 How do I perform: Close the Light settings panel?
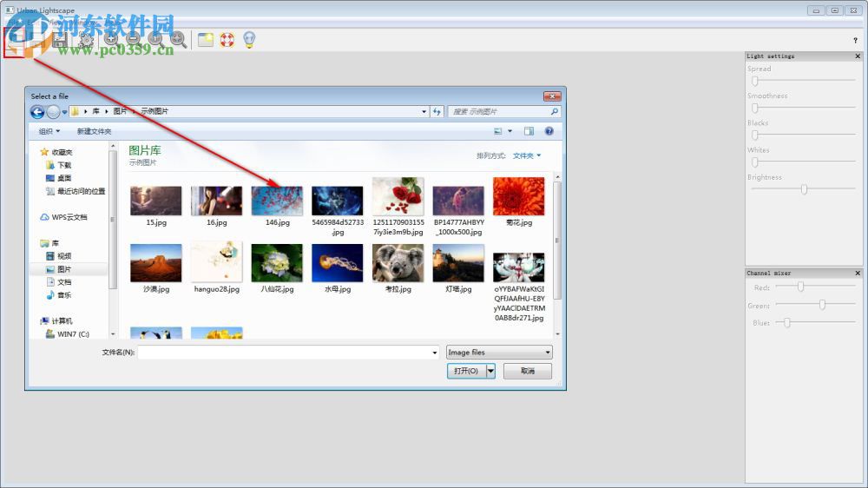pyautogui.click(x=858, y=56)
